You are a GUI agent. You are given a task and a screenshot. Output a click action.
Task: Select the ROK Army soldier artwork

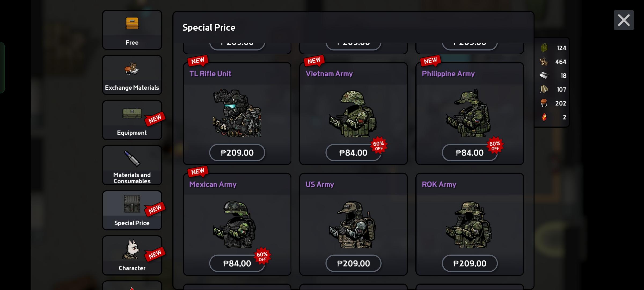(x=469, y=224)
